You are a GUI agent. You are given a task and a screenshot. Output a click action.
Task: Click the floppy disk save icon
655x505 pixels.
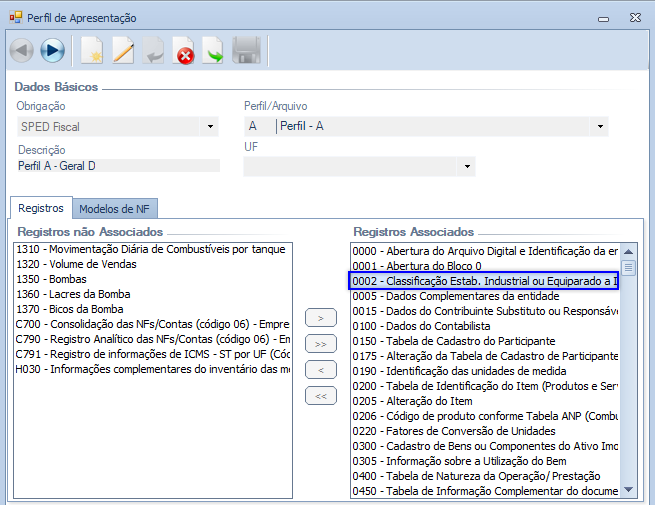pos(246,50)
